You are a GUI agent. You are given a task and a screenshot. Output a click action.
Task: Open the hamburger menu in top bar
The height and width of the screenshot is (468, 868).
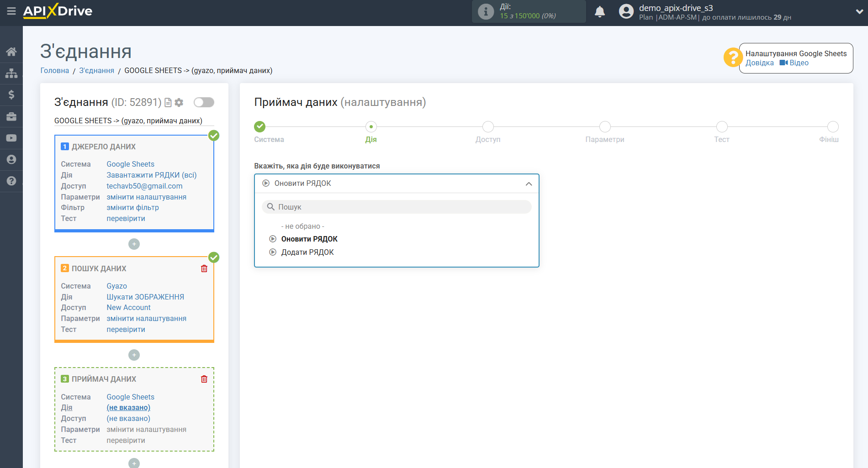click(11, 11)
